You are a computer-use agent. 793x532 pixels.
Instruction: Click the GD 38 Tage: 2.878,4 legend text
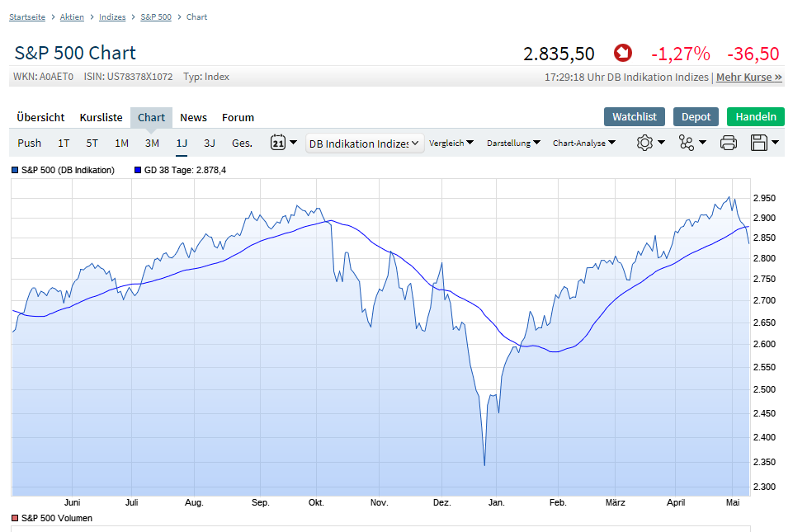(x=185, y=170)
